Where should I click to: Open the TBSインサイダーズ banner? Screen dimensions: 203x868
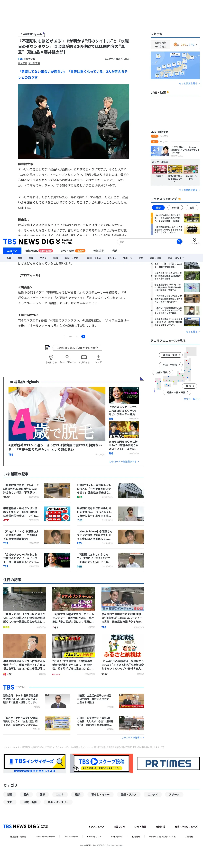(x=35, y=764)
